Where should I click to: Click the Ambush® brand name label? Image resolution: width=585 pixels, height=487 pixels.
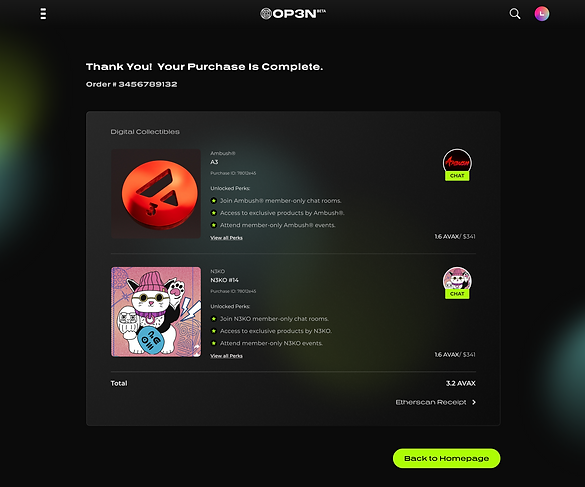coord(223,153)
